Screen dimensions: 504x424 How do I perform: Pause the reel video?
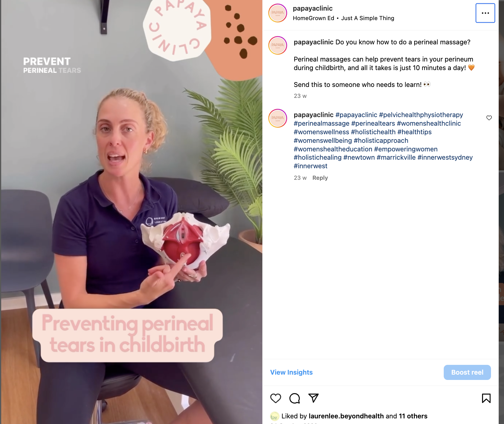coord(132,212)
